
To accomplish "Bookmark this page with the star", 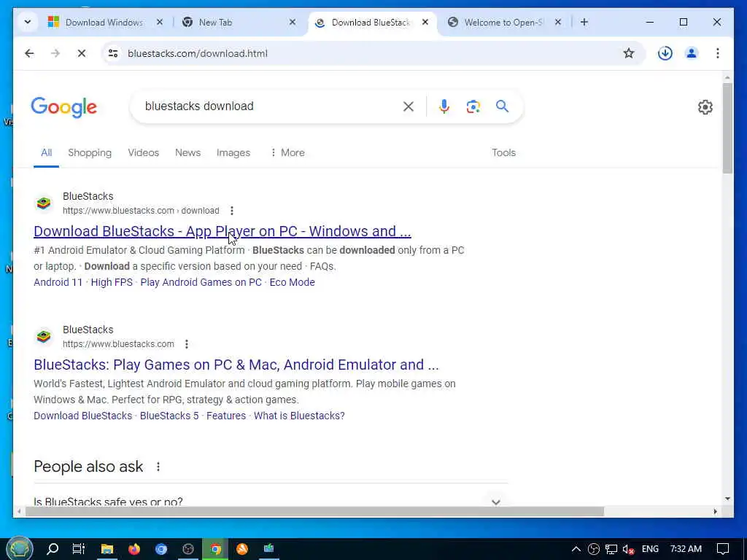I will 629,53.
